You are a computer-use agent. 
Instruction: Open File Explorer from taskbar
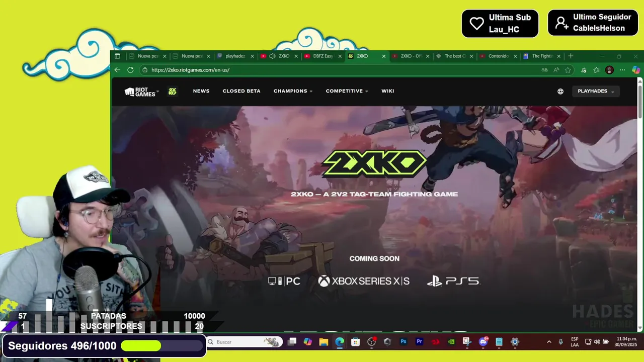pyautogui.click(x=324, y=342)
